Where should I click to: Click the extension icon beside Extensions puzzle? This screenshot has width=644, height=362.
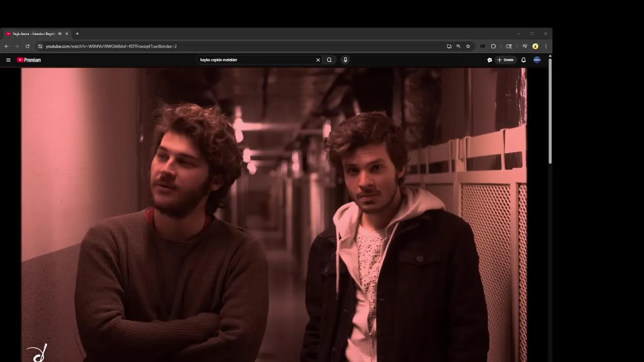coord(482,46)
